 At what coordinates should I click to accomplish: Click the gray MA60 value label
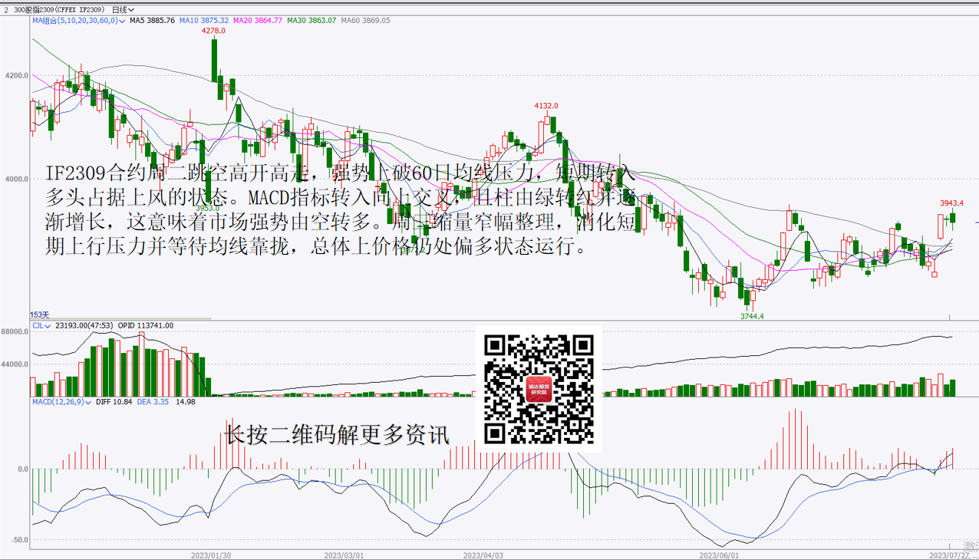coord(365,21)
